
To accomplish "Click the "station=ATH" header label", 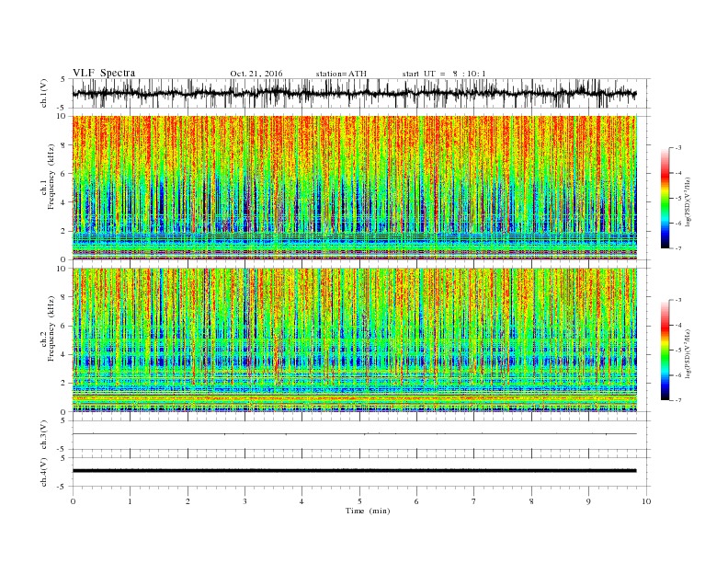I will pos(341,74).
